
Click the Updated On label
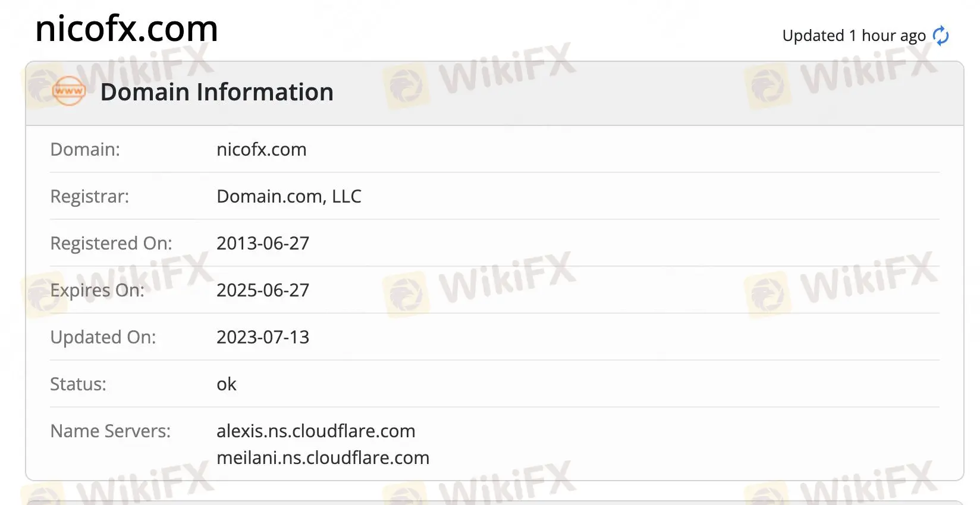pos(103,337)
